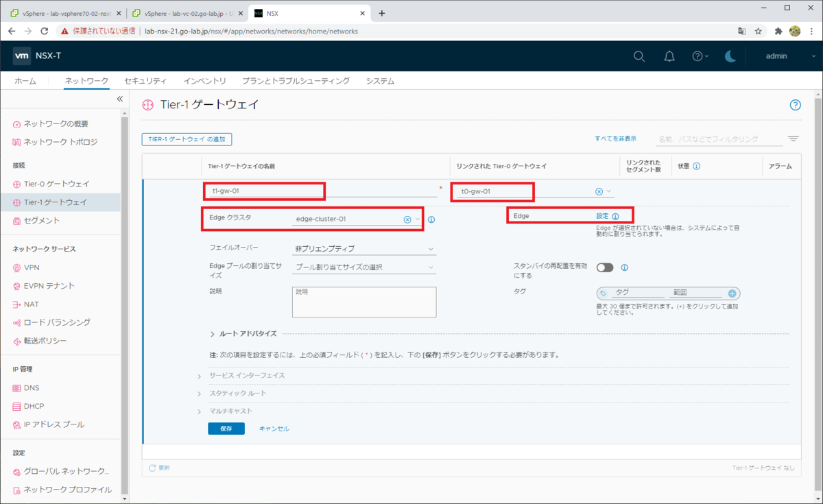The height and width of the screenshot is (504, 823).
Task: Collapse the left navigation with double chevron
Action: click(119, 99)
